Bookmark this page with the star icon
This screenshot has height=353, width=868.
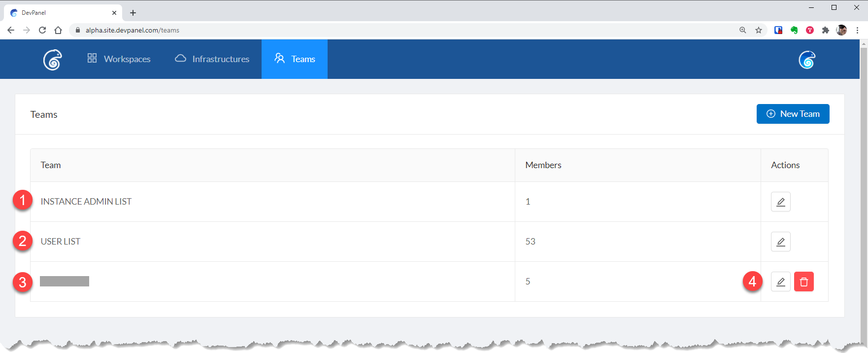pos(759,30)
